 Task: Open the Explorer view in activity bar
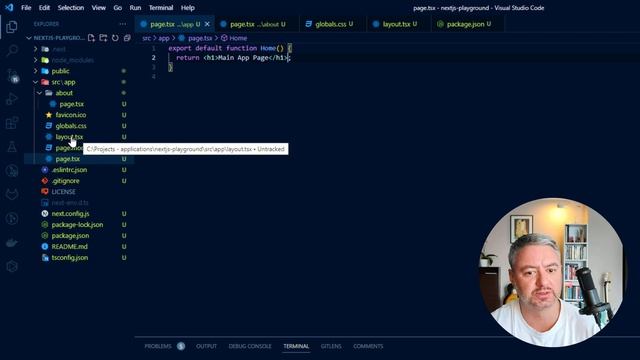click(12, 27)
